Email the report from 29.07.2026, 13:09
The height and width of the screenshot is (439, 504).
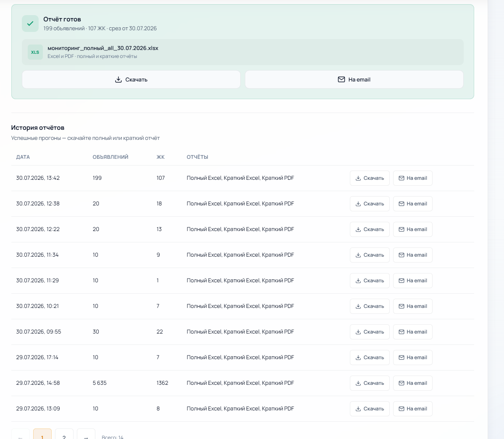[x=413, y=409]
